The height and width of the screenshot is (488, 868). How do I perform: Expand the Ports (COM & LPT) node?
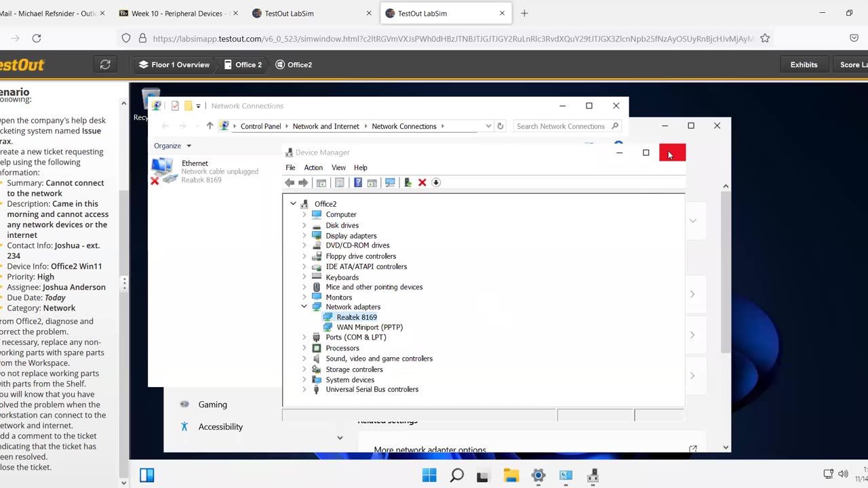(x=304, y=337)
